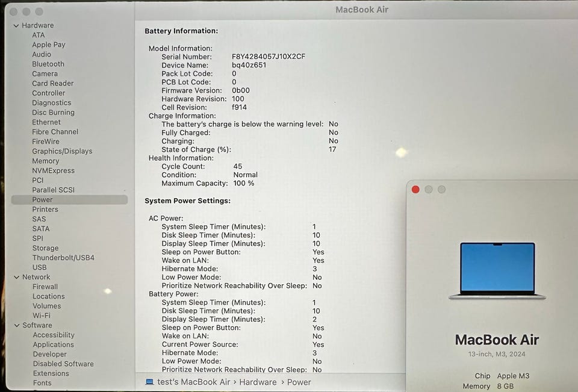Click the Cell Revision value f914
Viewport: 578px width, 392px height.
pyautogui.click(x=239, y=107)
